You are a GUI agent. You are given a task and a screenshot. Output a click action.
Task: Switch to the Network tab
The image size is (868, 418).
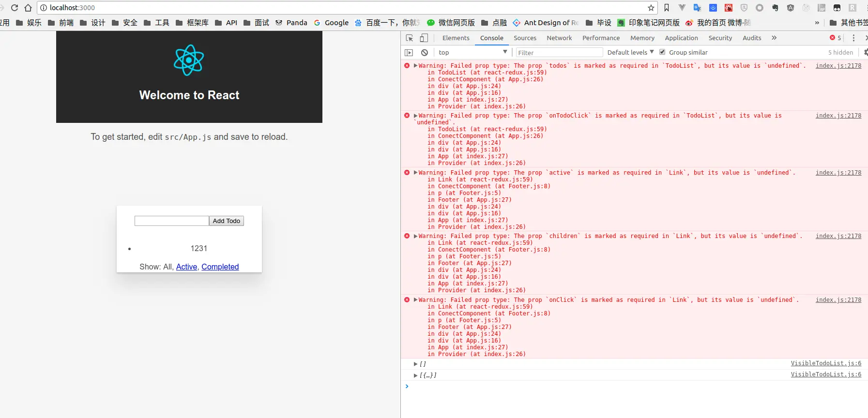559,38
